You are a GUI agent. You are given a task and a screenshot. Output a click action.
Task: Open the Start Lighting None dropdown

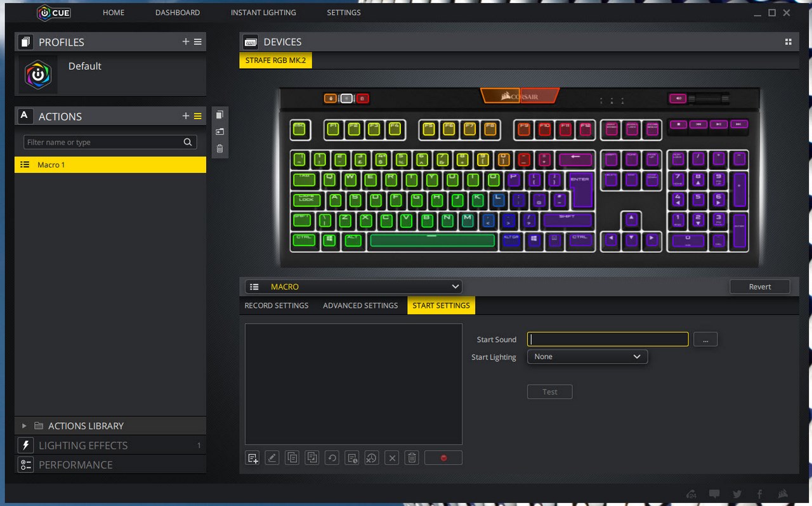(x=587, y=357)
